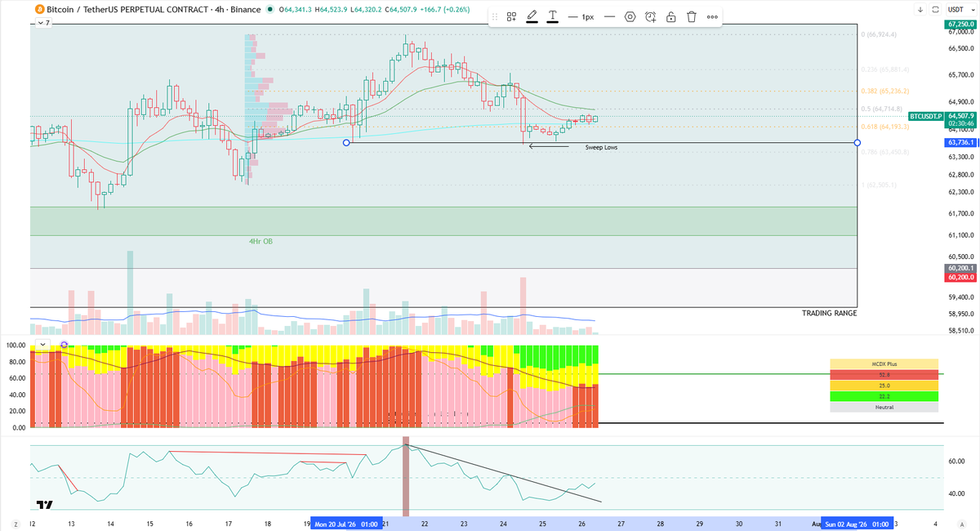The image size is (980, 531).
Task: Click the MCDX Plus table header
Action: (x=884, y=364)
